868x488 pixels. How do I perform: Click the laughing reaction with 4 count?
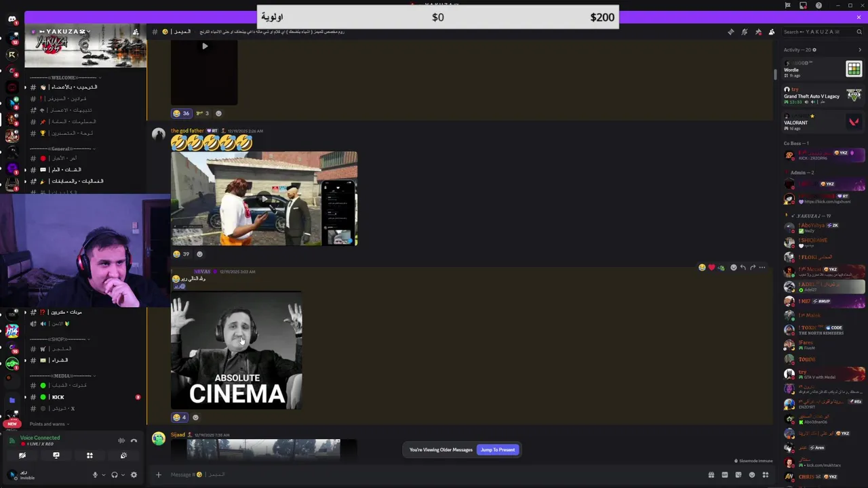point(180,418)
